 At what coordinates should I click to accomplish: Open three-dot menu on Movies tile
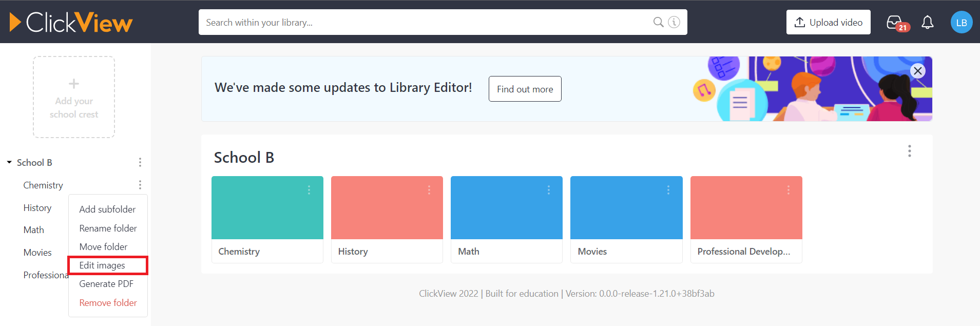click(668, 190)
